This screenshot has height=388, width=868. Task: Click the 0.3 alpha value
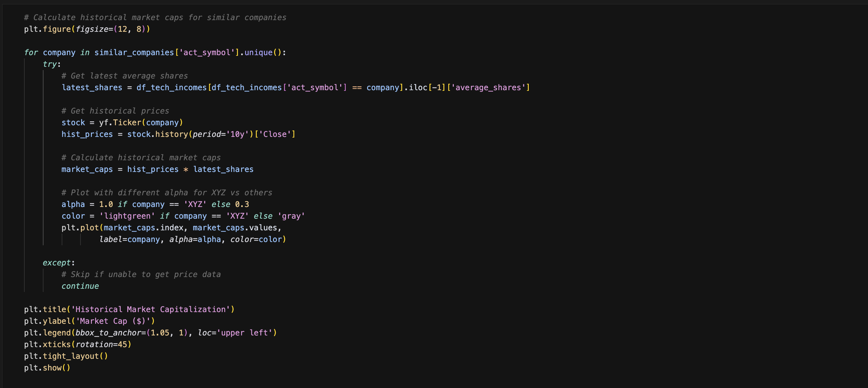[x=242, y=204]
